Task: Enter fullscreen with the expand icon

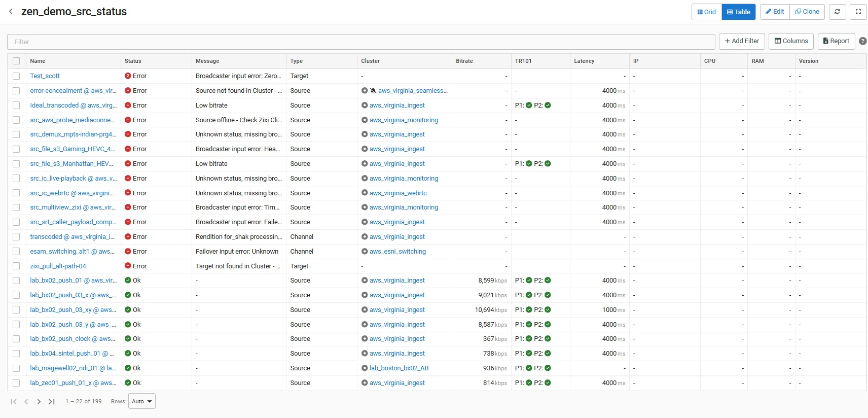Action: pos(858,12)
